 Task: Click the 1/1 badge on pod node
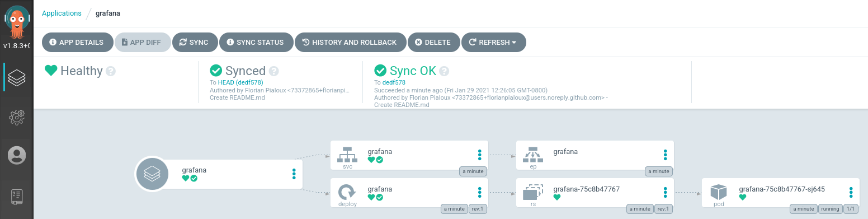click(x=851, y=209)
